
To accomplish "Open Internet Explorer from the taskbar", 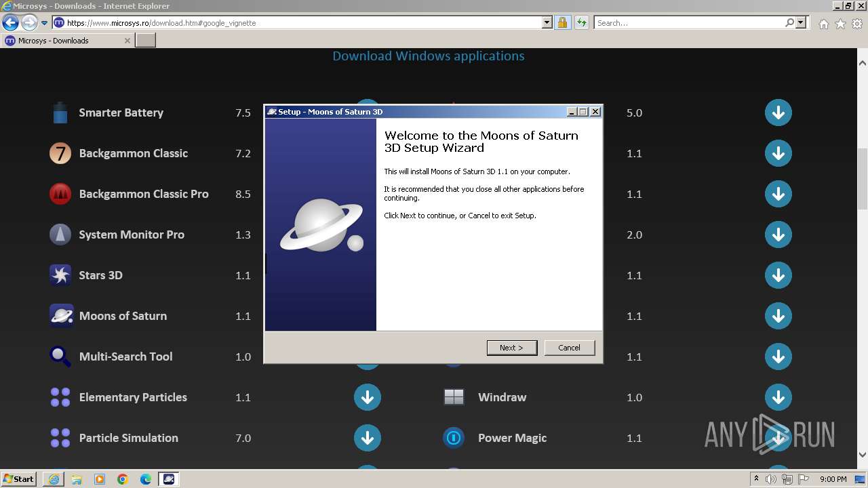I will click(54, 479).
